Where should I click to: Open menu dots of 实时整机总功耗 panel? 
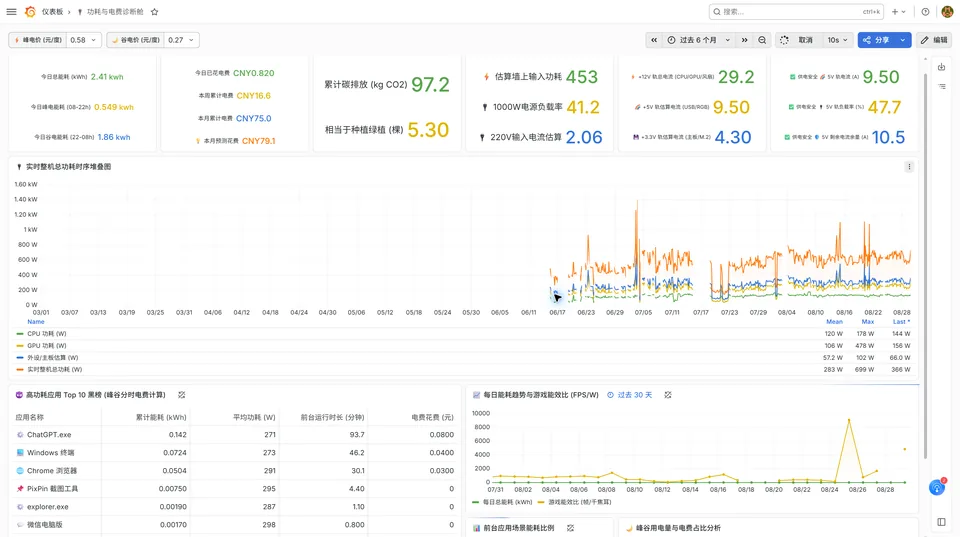coord(909,167)
